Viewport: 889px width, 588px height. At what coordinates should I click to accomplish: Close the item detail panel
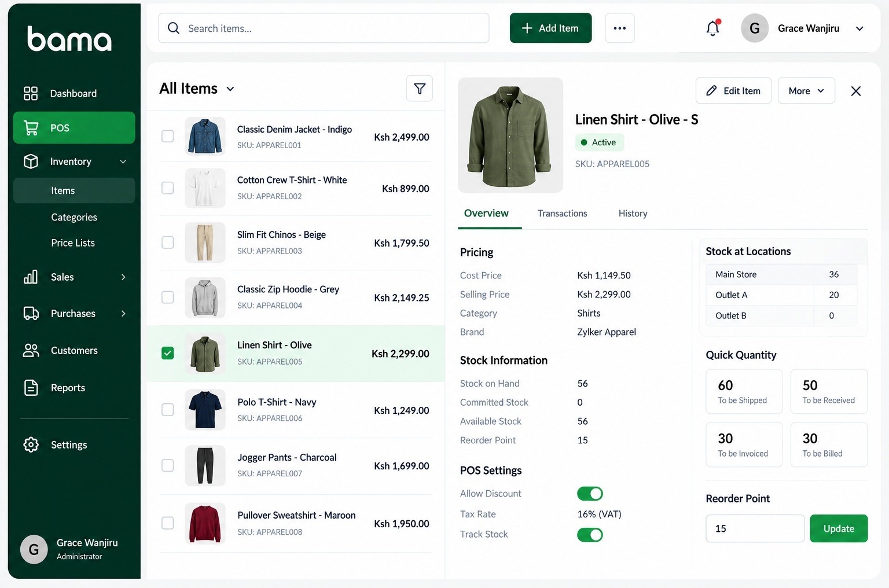pyautogui.click(x=856, y=91)
